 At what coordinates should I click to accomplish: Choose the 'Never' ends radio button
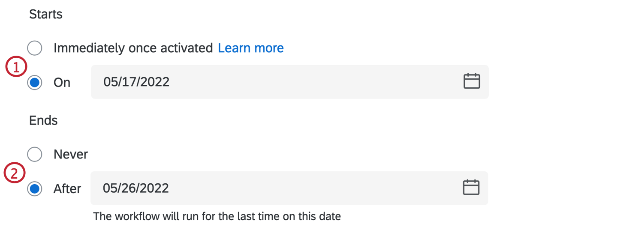click(x=34, y=154)
